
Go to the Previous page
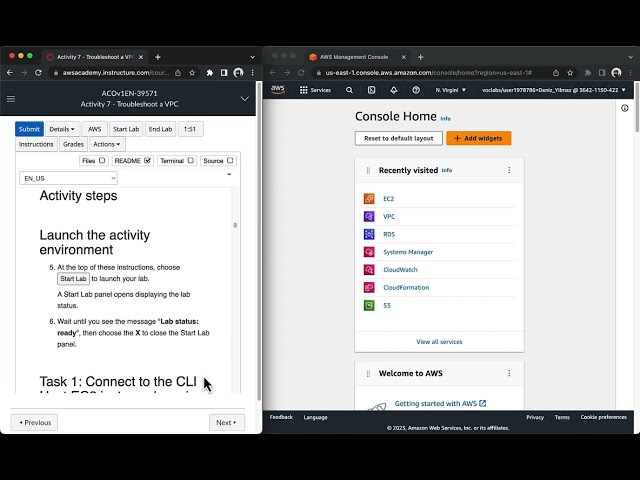tap(34, 422)
